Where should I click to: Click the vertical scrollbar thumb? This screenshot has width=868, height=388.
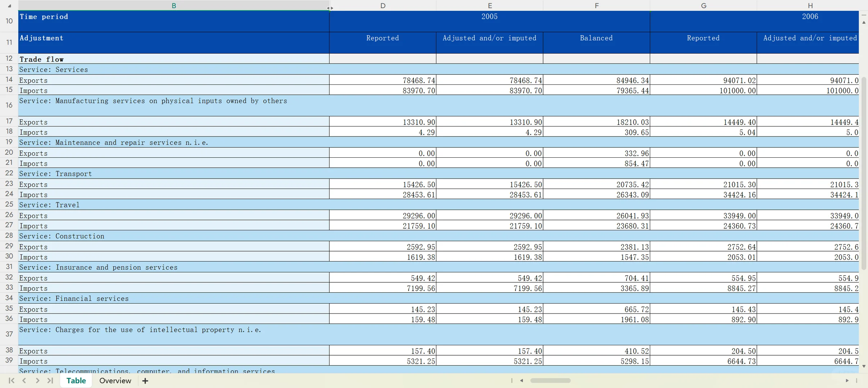pos(864,172)
